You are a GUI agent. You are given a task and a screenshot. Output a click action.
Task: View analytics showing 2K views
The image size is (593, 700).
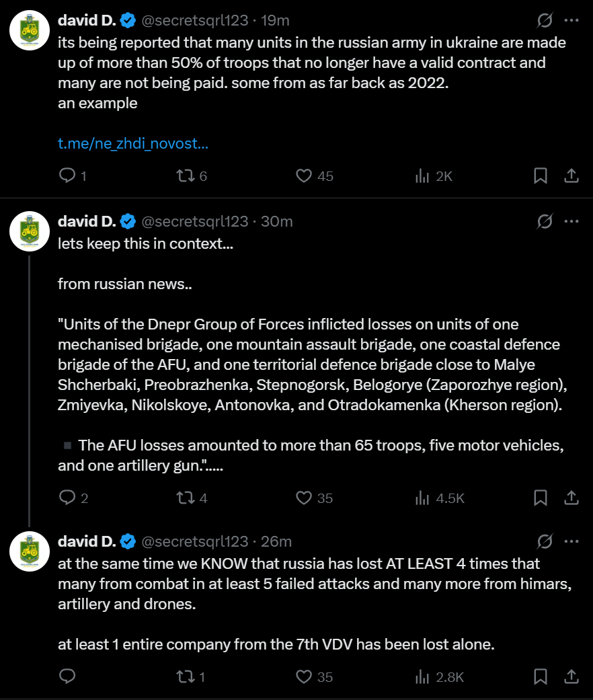coord(422,176)
